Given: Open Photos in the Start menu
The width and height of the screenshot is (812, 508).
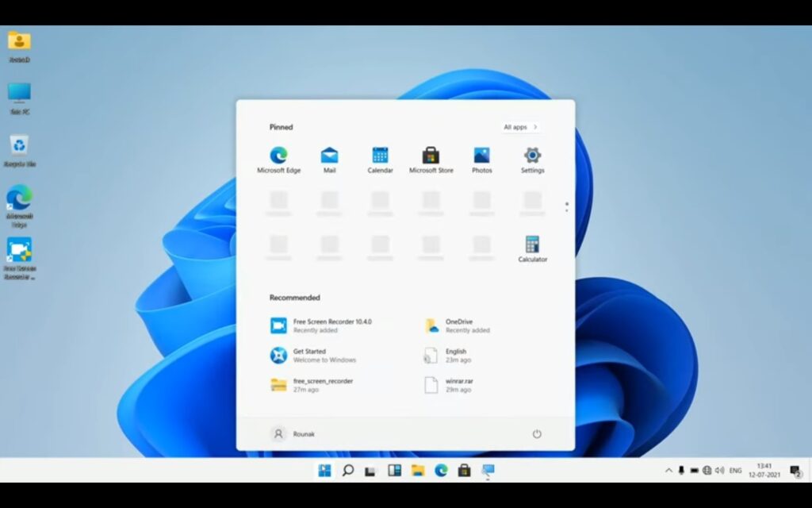Looking at the screenshot, I should click(481, 157).
